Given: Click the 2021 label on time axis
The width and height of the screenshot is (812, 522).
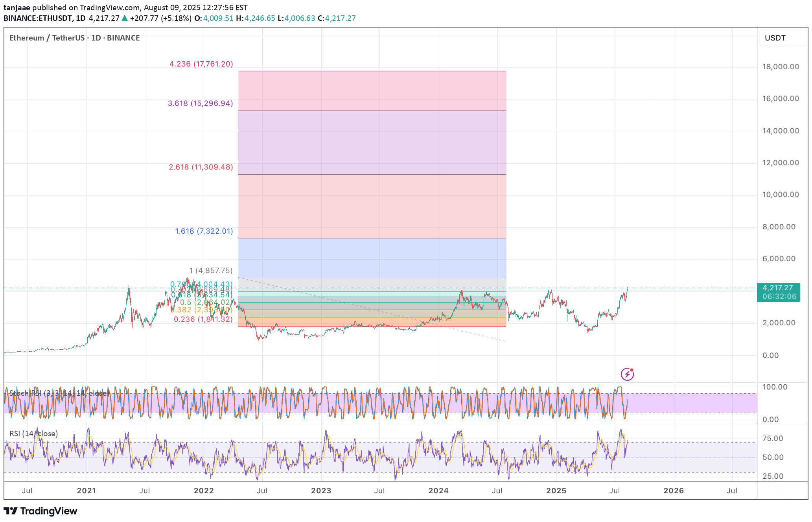Looking at the screenshot, I should (x=86, y=491).
